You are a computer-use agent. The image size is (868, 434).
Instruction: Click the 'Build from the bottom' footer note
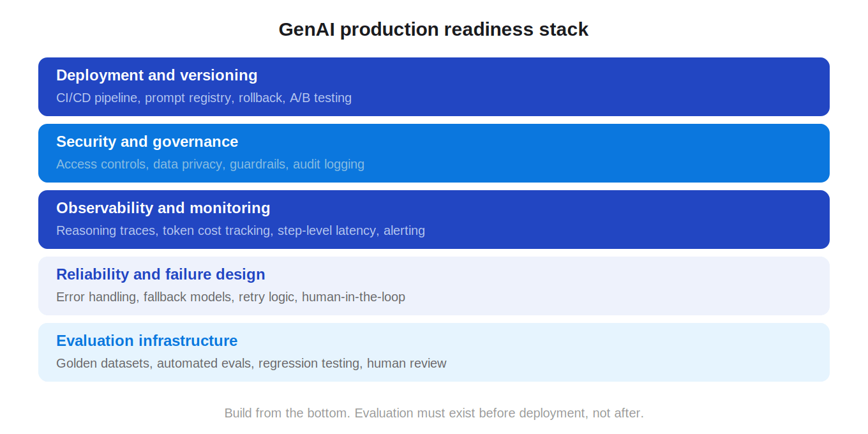tap(434, 413)
